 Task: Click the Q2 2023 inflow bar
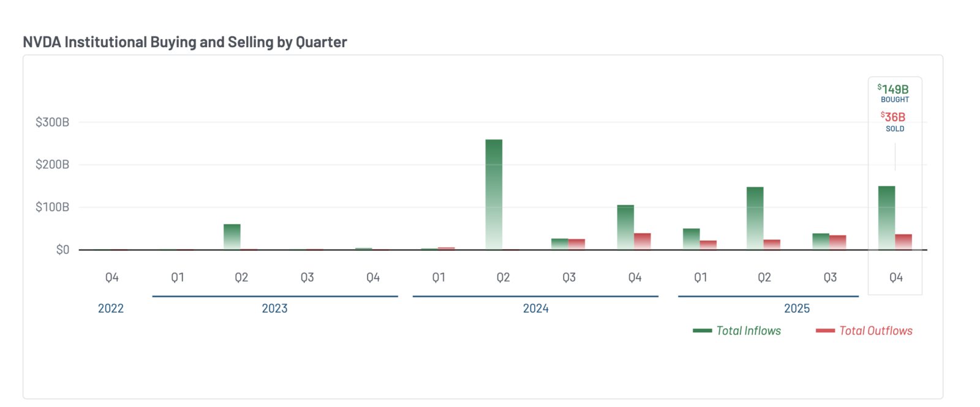coord(232,237)
